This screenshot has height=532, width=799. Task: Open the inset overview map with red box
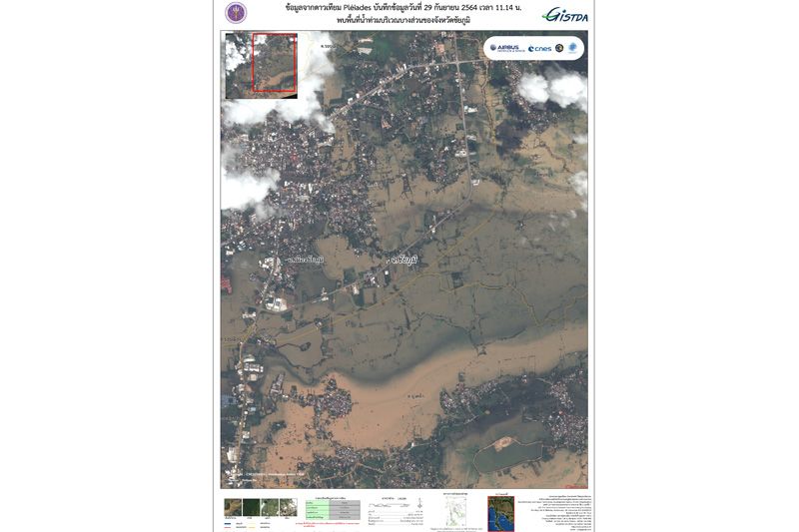click(261, 65)
